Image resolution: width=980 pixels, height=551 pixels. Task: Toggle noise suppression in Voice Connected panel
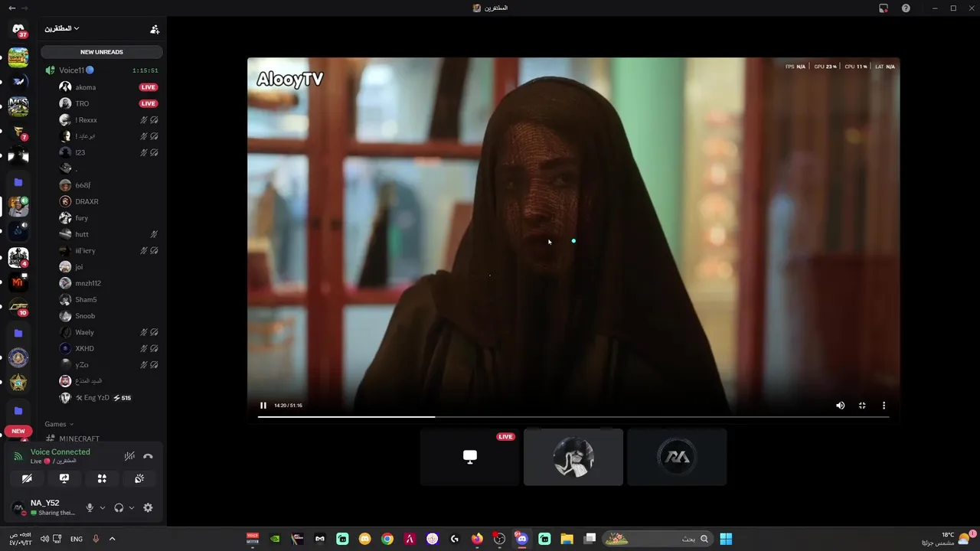click(x=129, y=456)
